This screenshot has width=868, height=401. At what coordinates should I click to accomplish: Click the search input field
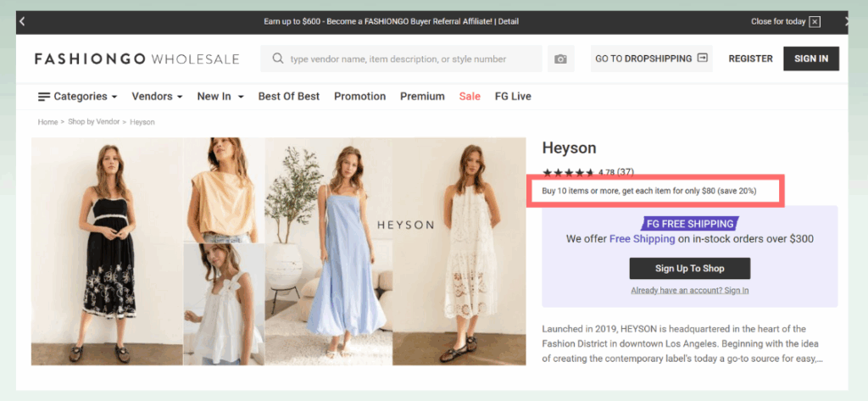[401, 58]
